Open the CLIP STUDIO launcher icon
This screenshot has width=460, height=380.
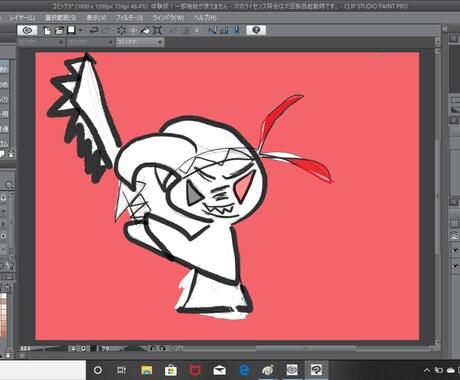click(27, 31)
